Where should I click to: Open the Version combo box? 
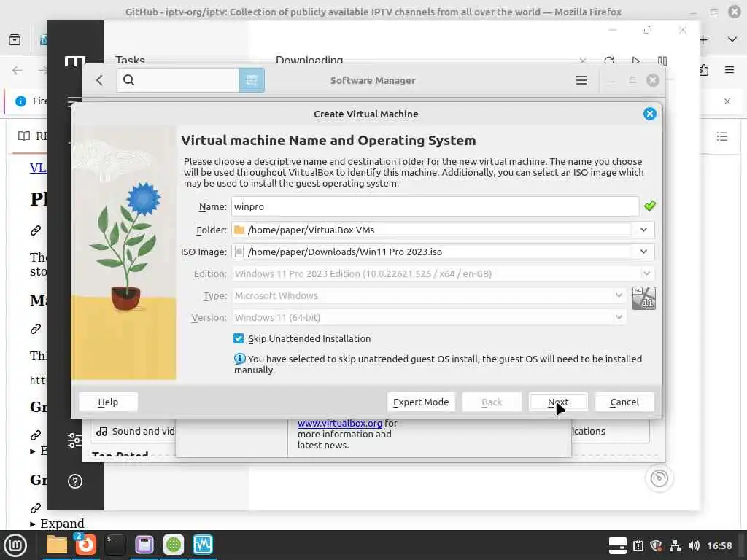pyautogui.click(x=428, y=317)
